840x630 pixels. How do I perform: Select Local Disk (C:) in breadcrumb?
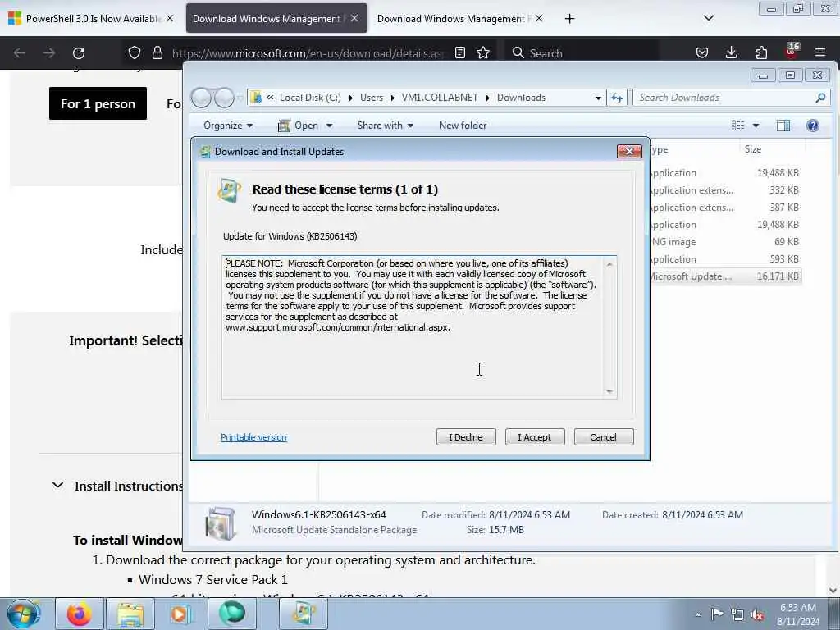click(309, 98)
